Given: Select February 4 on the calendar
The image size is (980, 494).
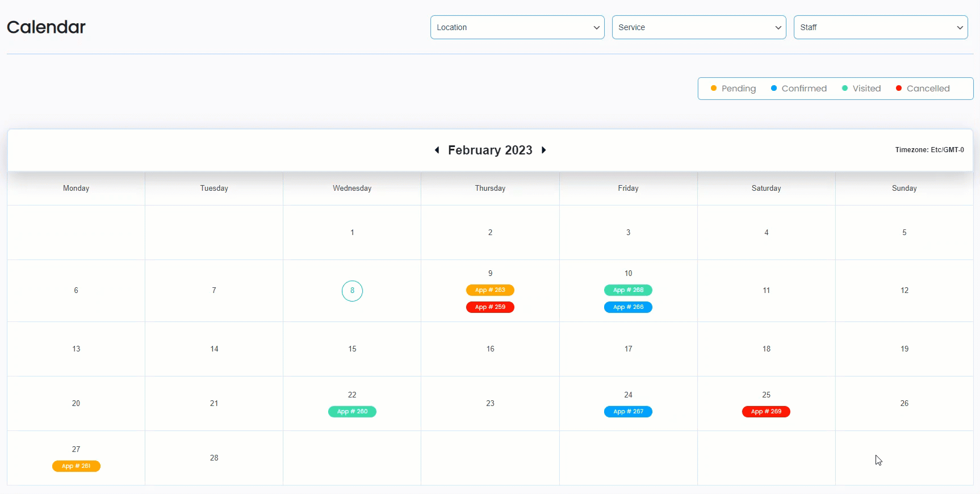Looking at the screenshot, I should [767, 232].
